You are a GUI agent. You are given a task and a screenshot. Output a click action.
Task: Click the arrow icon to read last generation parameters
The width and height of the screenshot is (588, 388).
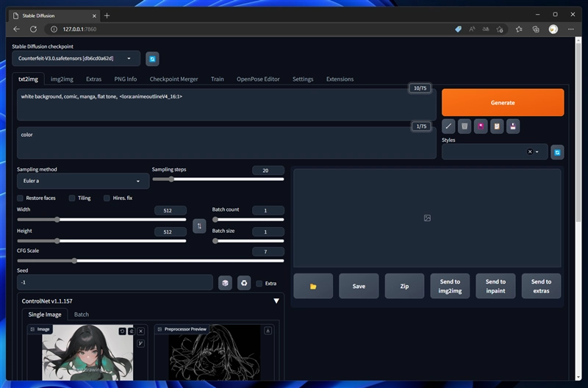(448, 126)
